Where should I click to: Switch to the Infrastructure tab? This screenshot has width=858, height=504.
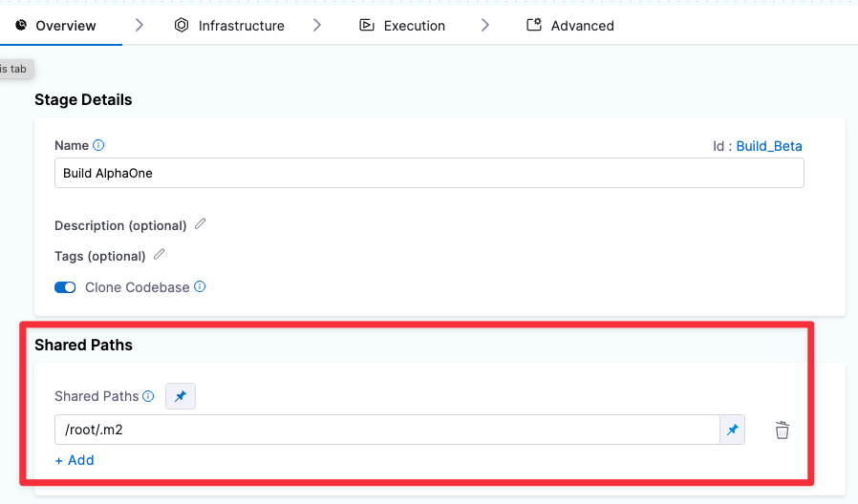(229, 26)
